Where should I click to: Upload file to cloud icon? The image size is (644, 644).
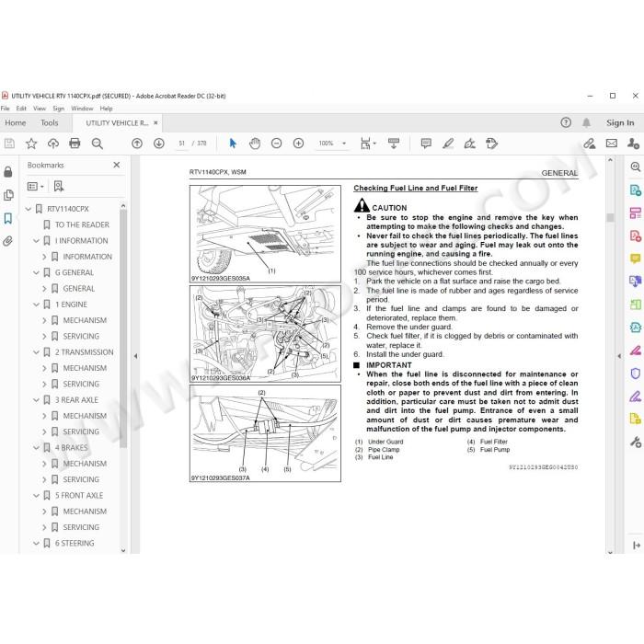coord(53,144)
